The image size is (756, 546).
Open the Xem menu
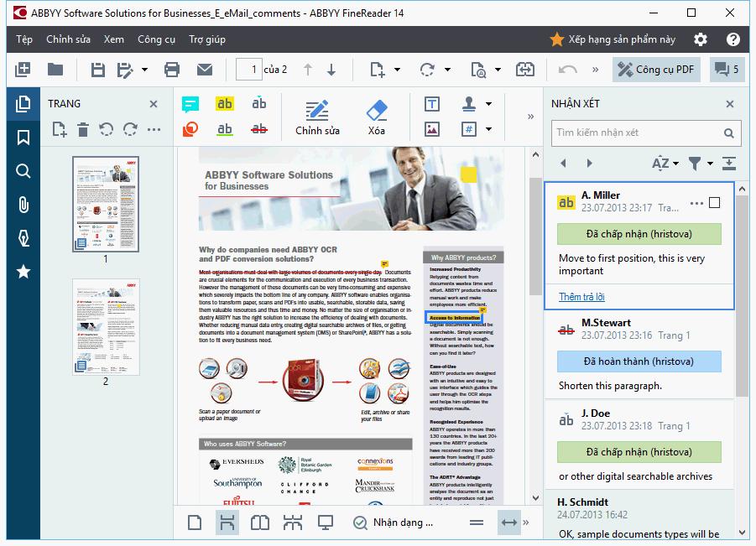point(114,39)
